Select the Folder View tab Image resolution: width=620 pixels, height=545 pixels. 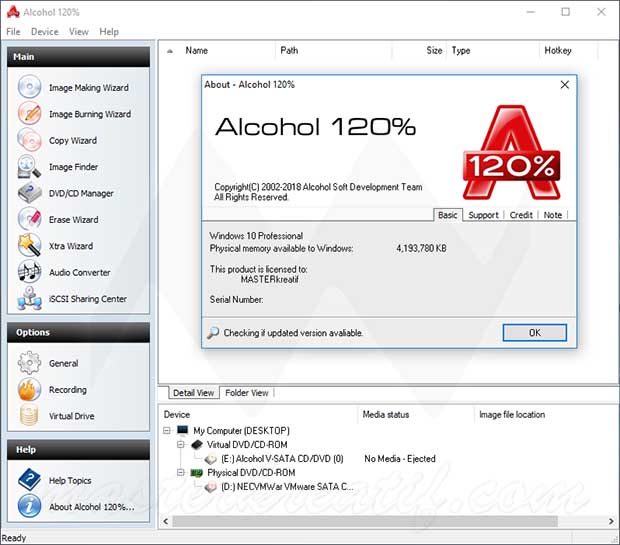[247, 393]
